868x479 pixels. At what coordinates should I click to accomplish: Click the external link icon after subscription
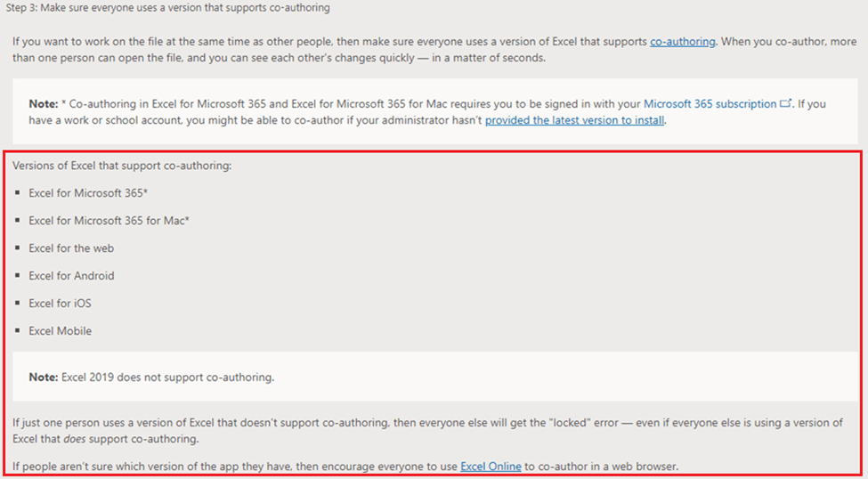pos(785,103)
